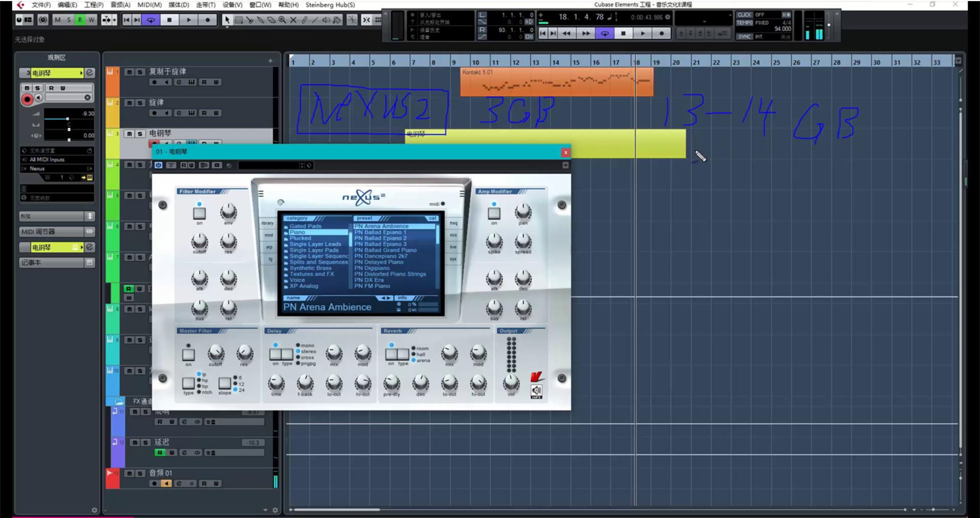
Task: Choose the Plucked category in Nexus
Action: [x=300, y=238]
